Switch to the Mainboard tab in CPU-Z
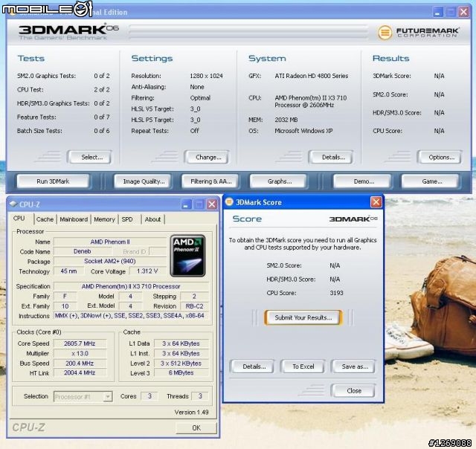 (74, 219)
